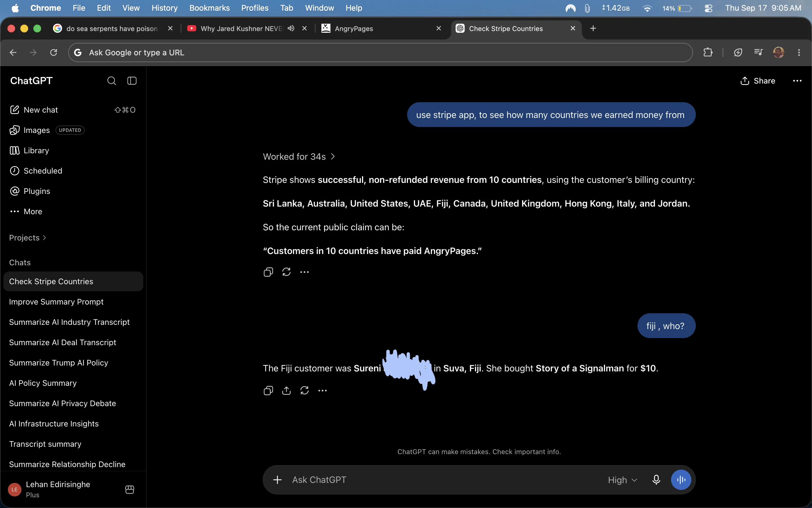812x508 pixels.
Task: Click the Chrome address bar
Action: [x=381, y=52]
